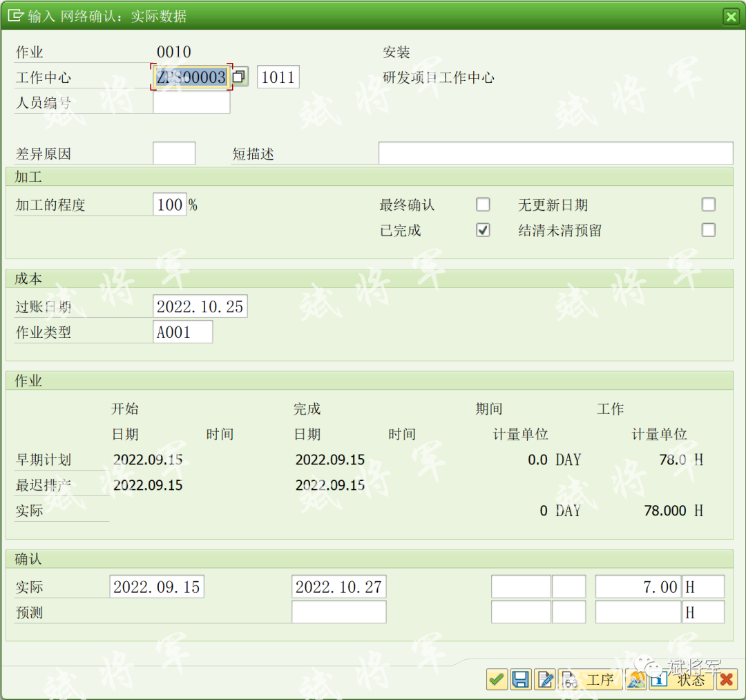746x700 pixels.
Task: Confirm the dialog with the green checkmark button
Action: [497, 679]
